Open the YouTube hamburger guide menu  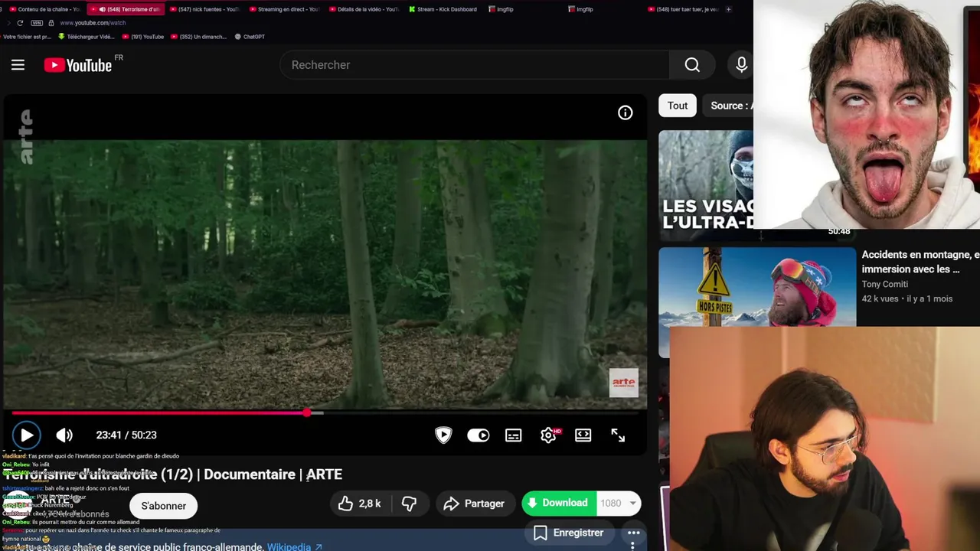(18, 65)
